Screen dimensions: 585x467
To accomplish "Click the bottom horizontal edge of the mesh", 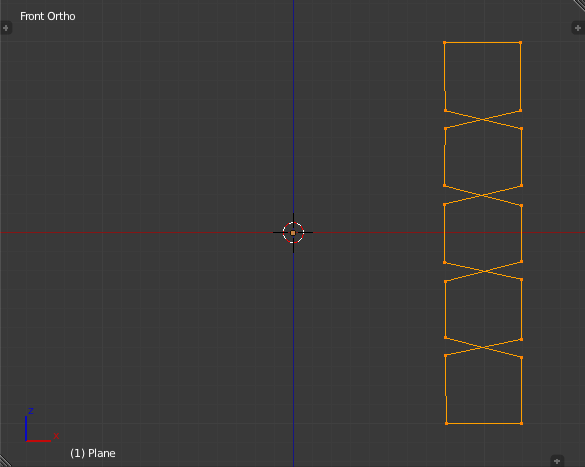I will [484, 423].
